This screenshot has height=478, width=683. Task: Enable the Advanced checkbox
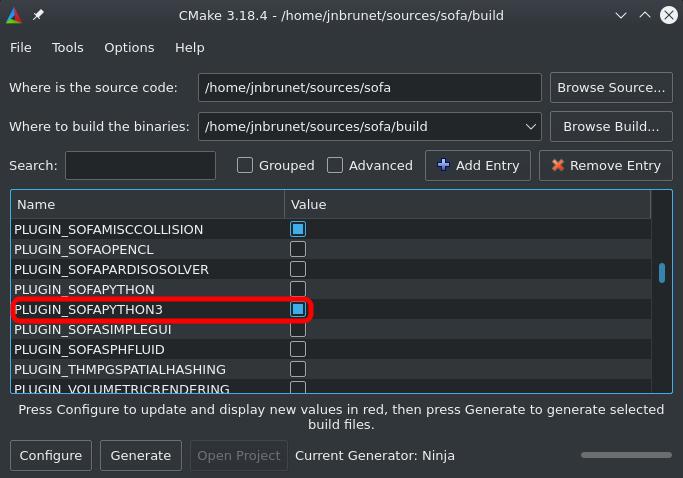coord(335,166)
